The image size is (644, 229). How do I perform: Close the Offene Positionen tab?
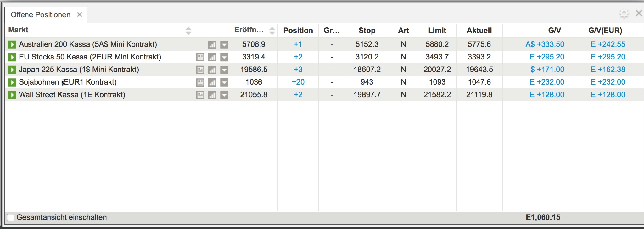[x=80, y=14]
